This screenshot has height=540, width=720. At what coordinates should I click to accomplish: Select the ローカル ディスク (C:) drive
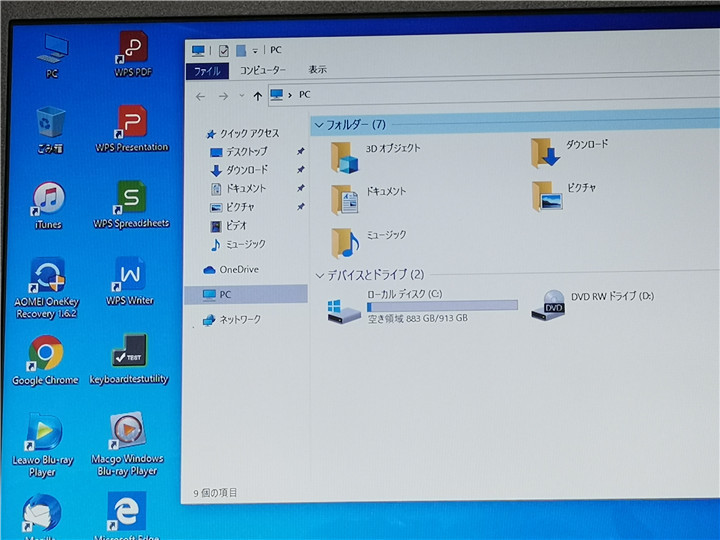pyautogui.click(x=422, y=306)
